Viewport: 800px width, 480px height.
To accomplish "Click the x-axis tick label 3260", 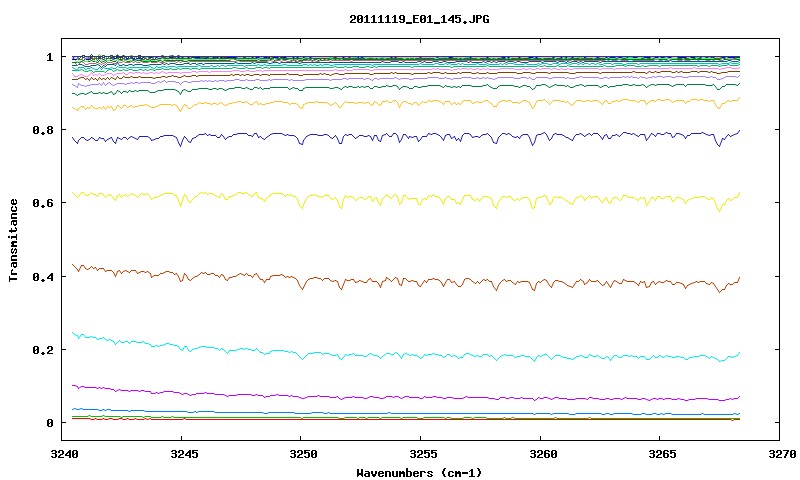I will 543,453.
